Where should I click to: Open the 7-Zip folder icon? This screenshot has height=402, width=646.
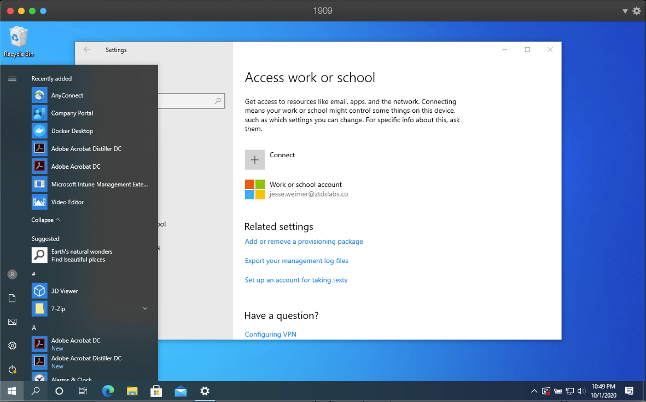pos(40,309)
